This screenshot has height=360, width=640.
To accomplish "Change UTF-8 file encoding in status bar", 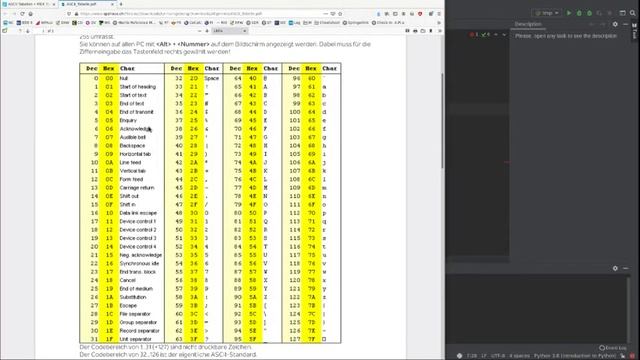I will (498, 356).
